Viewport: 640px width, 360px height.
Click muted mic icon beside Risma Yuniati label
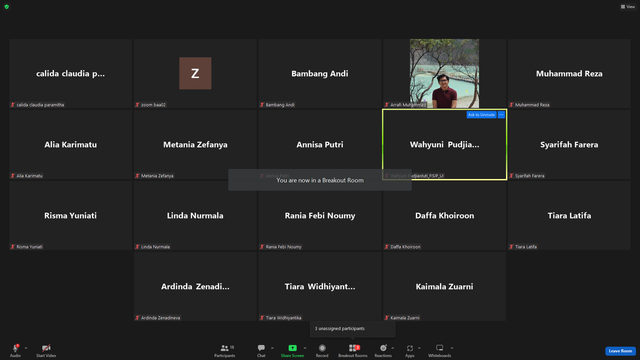(13, 247)
